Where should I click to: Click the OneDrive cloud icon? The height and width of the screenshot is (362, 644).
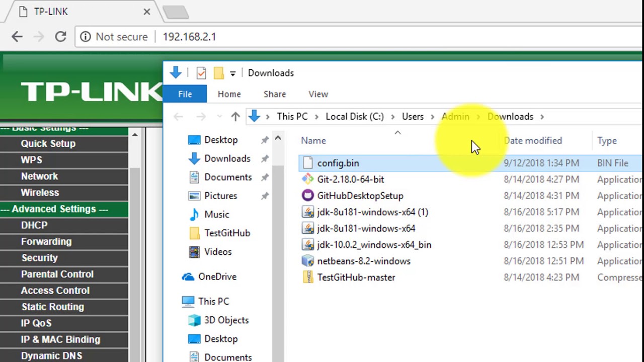(188, 277)
